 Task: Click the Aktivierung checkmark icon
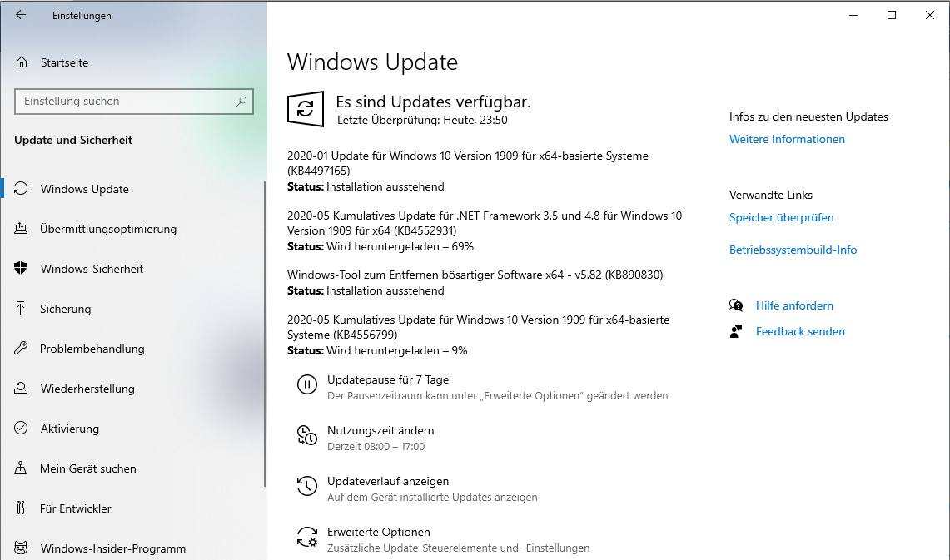pos(21,429)
